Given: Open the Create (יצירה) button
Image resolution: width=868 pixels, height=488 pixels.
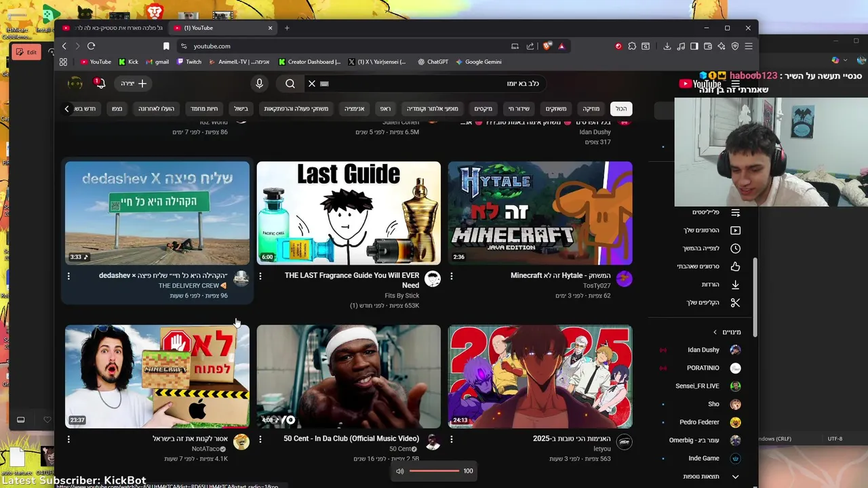Looking at the screenshot, I should (134, 83).
